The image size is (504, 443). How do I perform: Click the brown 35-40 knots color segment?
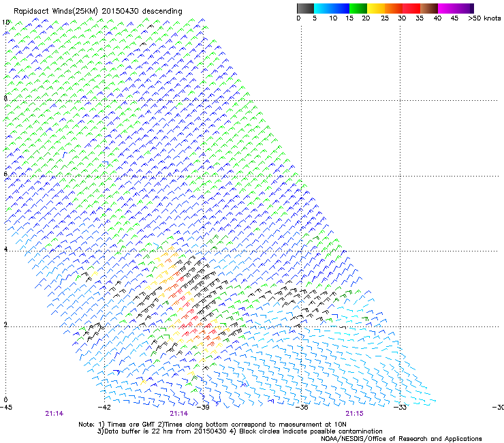pyautogui.click(x=429, y=8)
